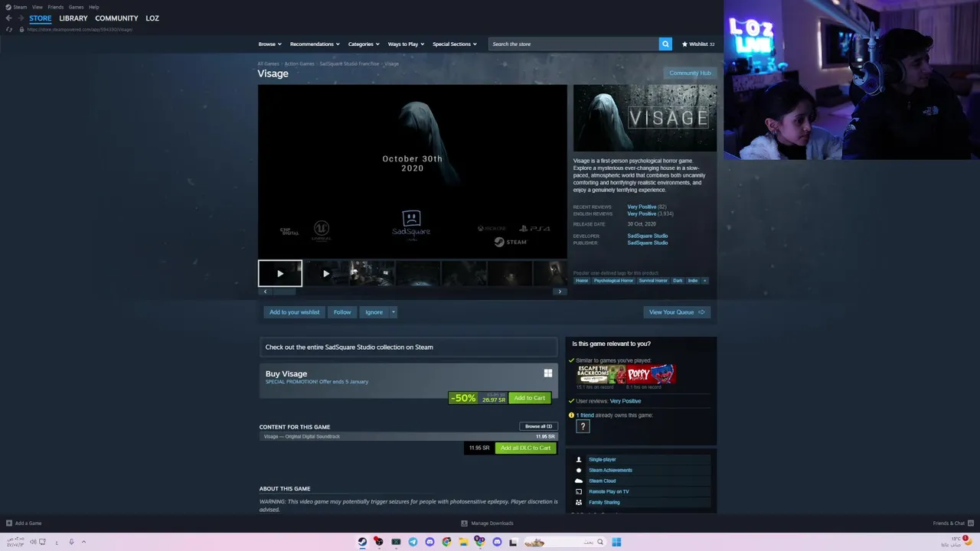Click the Windows platform icon on Buy Visage
This screenshot has height=551, width=980.
tap(548, 373)
